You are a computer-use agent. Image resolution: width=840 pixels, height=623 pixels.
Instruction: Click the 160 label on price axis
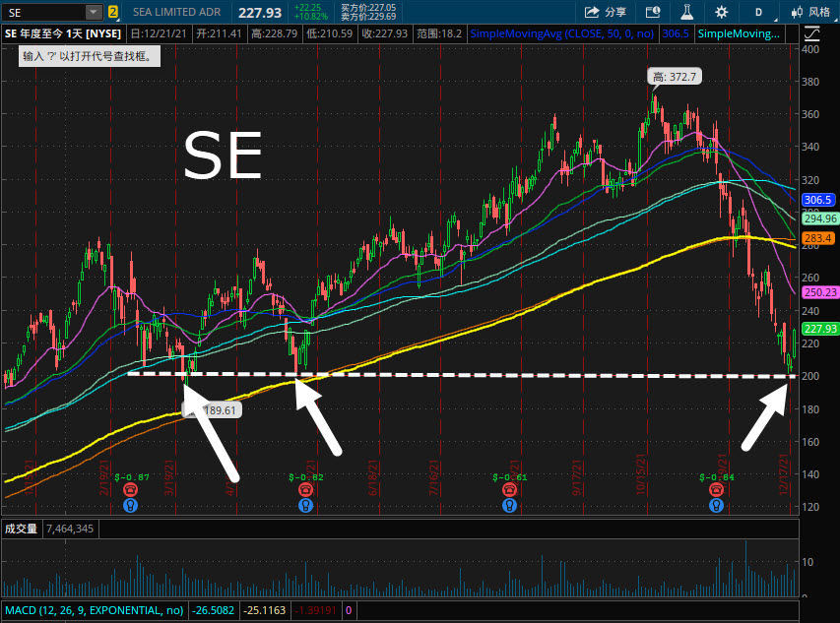810,442
